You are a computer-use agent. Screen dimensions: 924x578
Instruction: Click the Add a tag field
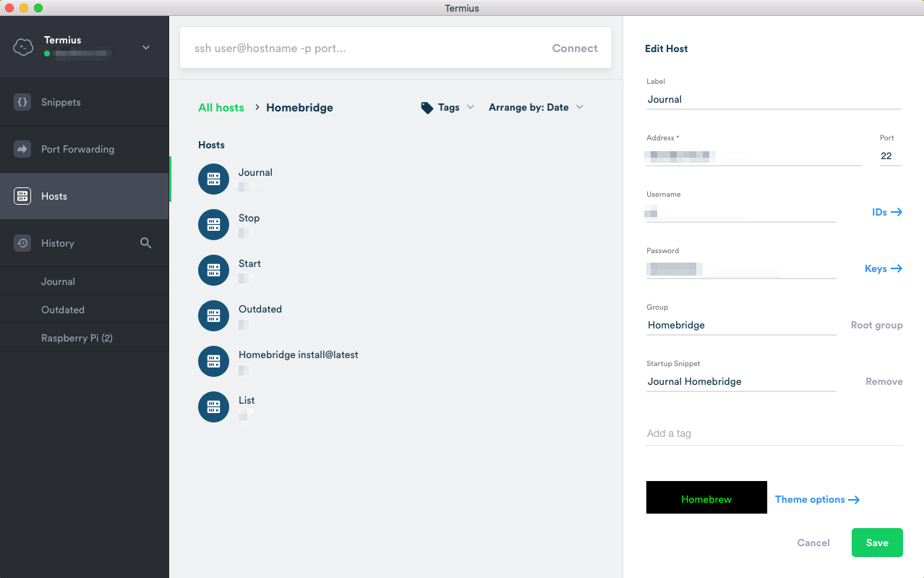click(773, 433)
